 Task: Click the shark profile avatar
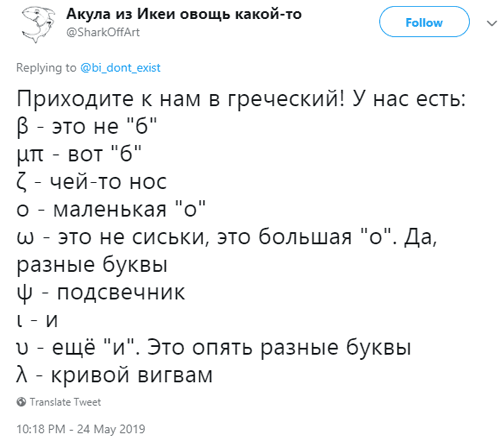pyautogui.click(x=38, y=25)
